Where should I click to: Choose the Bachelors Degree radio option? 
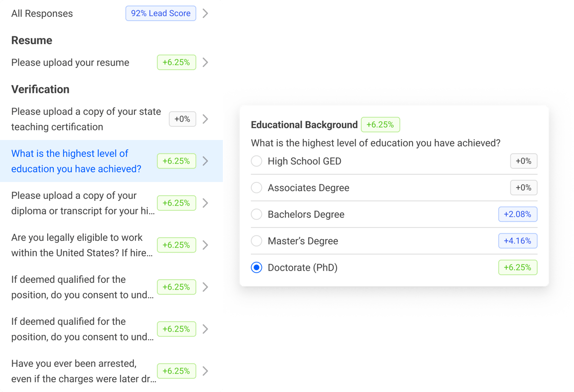(x=256, y=215)
